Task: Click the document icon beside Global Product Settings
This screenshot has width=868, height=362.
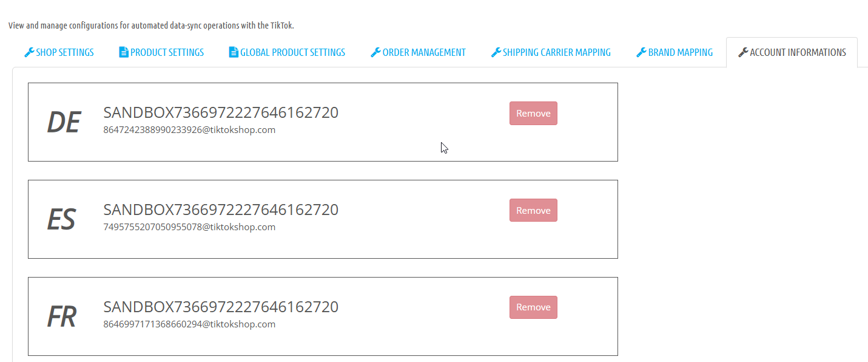Action: [x=234, y=52]
